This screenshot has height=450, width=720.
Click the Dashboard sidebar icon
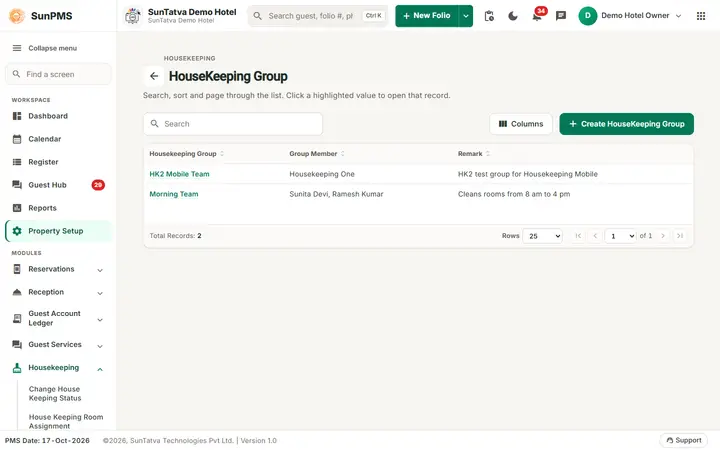[x=17, y=116]
